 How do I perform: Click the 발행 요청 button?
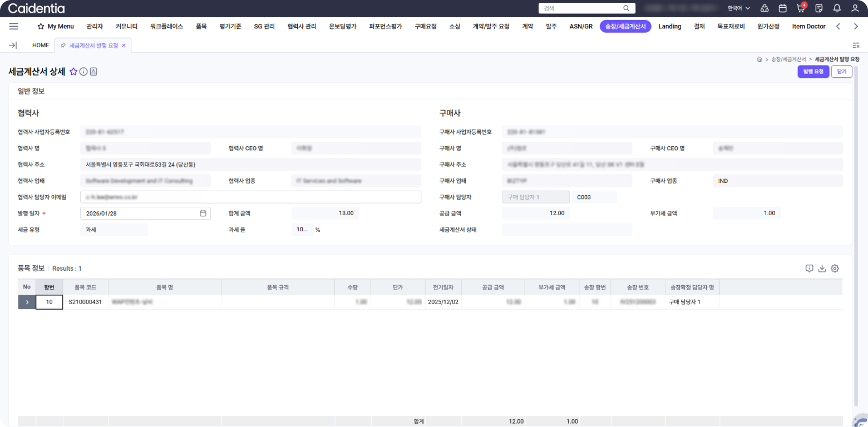[x=813, y=72]
